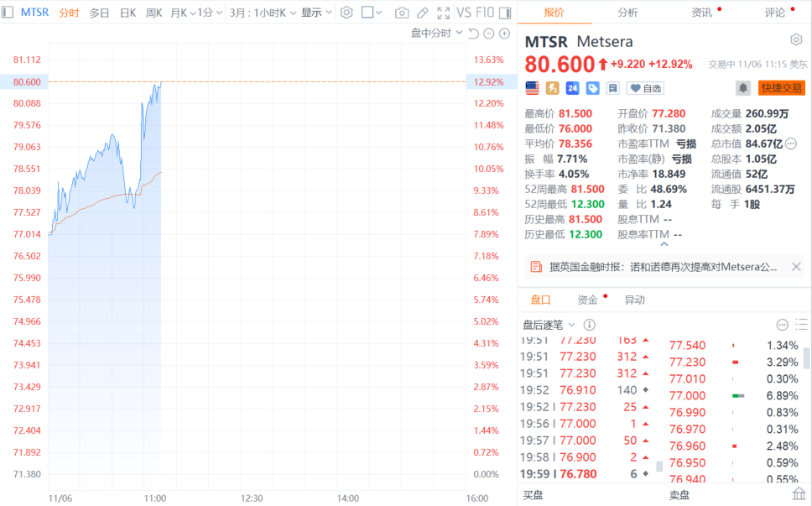Click the bank icon beside 卖盘
This screenshot has height=506, width=812.
[x=799, y=493]
